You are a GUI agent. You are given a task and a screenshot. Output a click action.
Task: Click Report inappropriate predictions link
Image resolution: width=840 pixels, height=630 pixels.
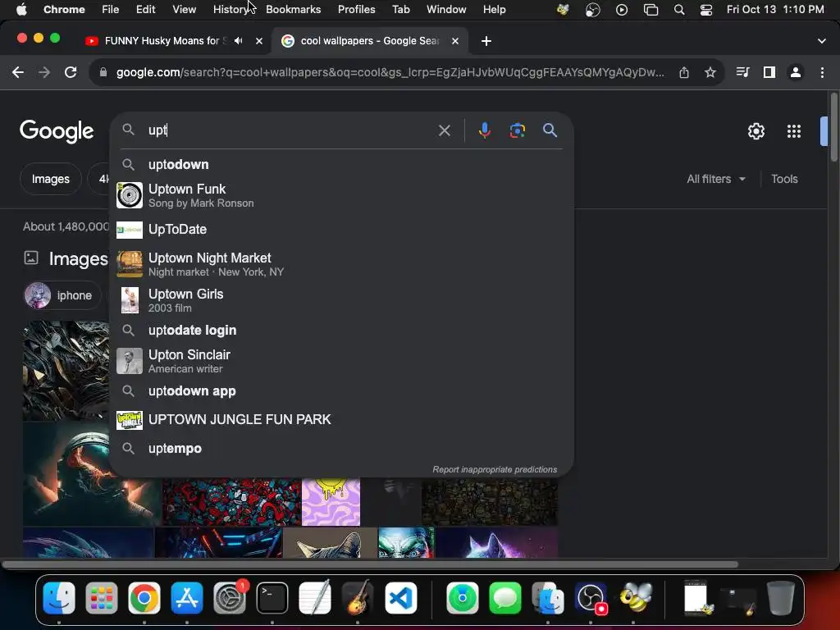pos(495,469)
